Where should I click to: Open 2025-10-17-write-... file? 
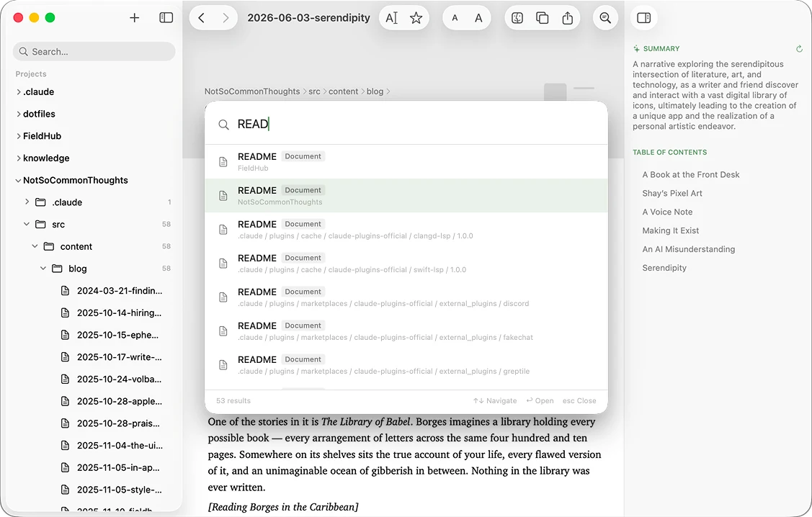click(120, 357)
